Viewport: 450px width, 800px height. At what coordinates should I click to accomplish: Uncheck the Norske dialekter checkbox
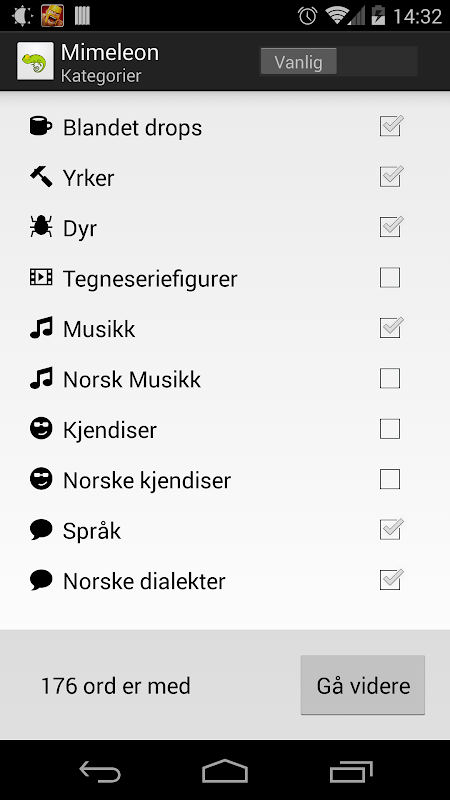pos(390,580)
